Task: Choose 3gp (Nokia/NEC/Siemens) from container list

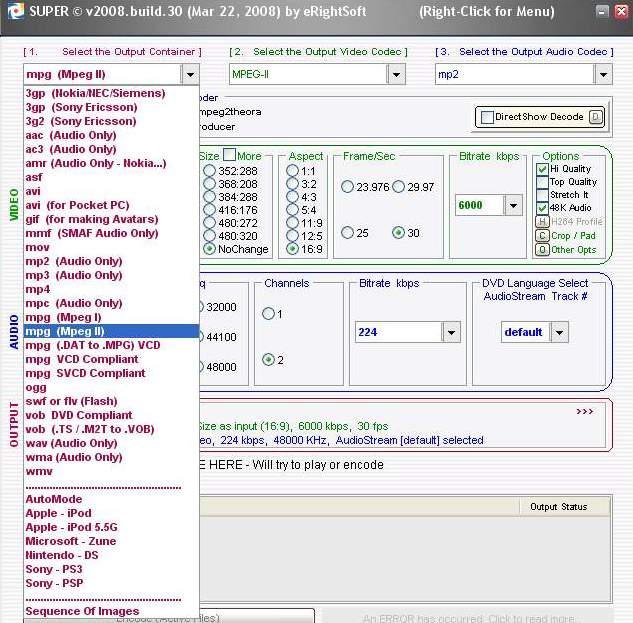Action: point(111,93)
